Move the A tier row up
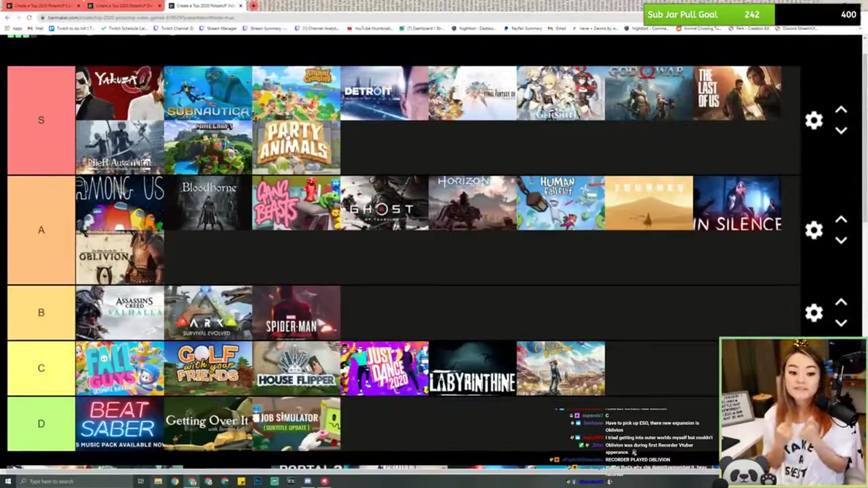 coord(841,220)
